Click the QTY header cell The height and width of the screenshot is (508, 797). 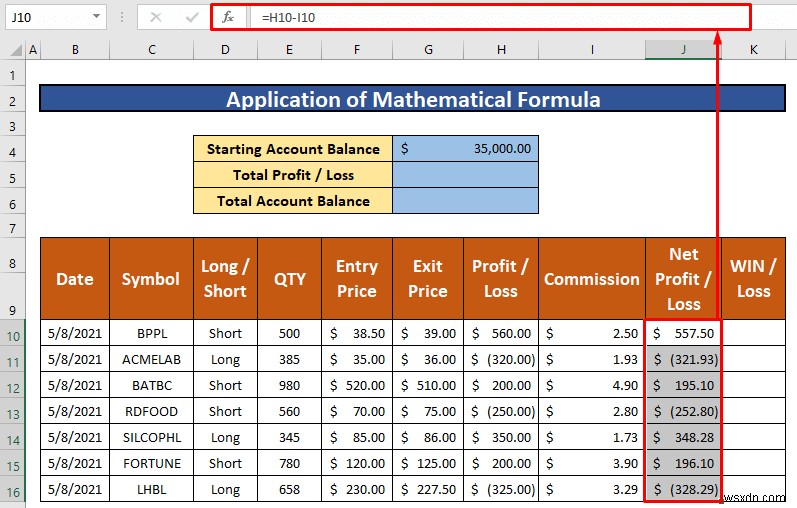289,279
